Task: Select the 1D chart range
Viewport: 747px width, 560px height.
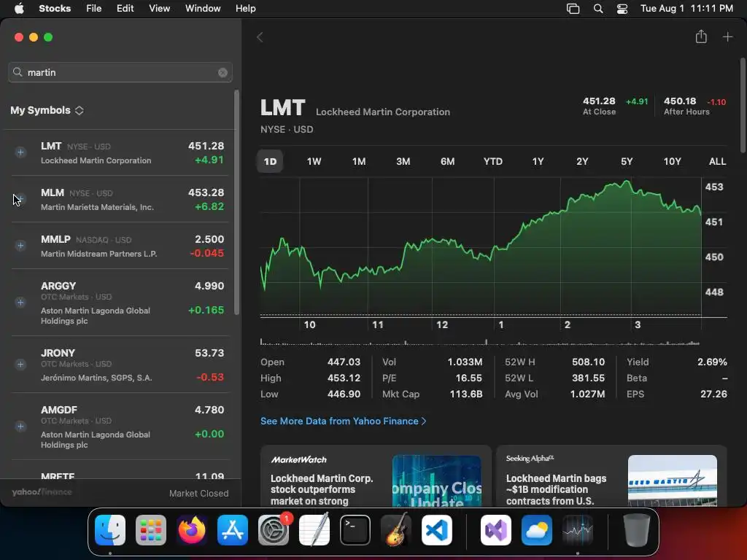Action: [270, 161]
